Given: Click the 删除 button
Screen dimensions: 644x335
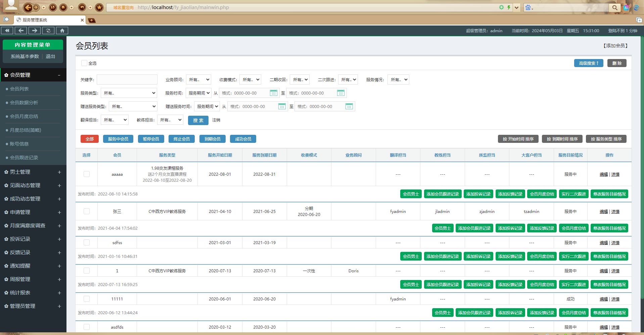Looking at the screenshot, I should [617, 63].
